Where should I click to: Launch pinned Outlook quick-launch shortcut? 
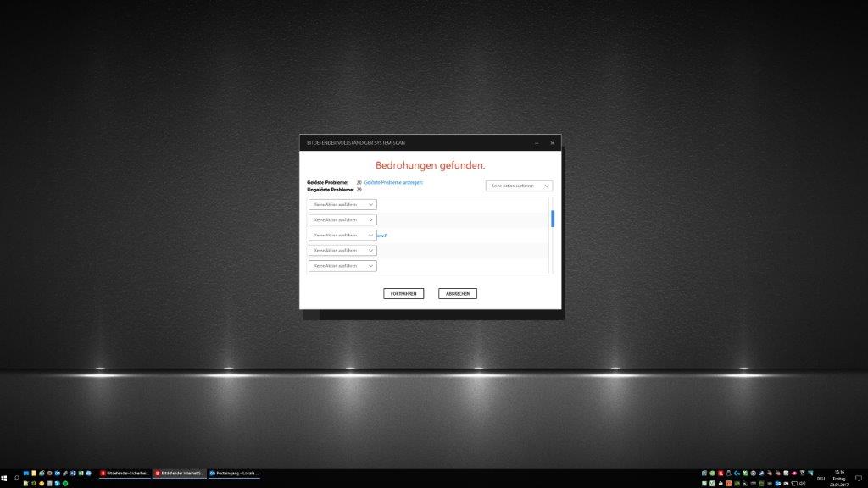click(x=58, y=474)
